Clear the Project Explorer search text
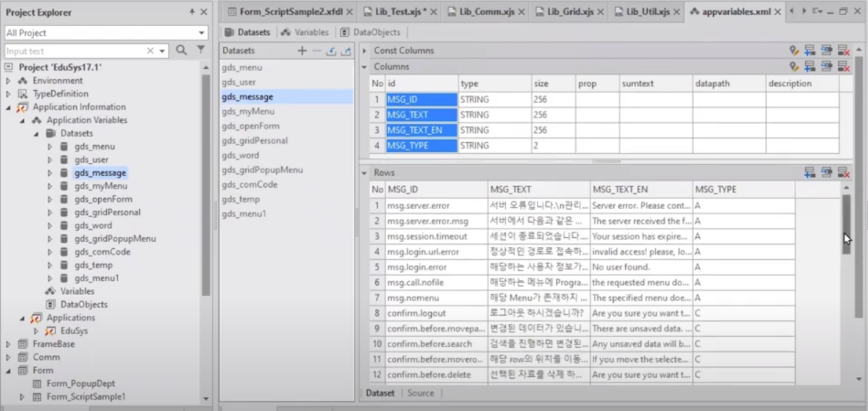The image size is (868, 411). 150,51
